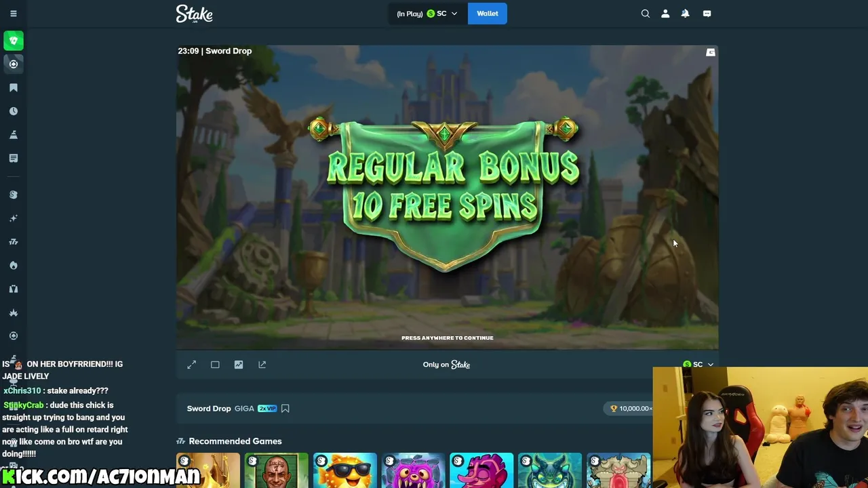Screen dimensions: 868x488
Task: Open the notifications bell icon
Action: tap(686, 14)
